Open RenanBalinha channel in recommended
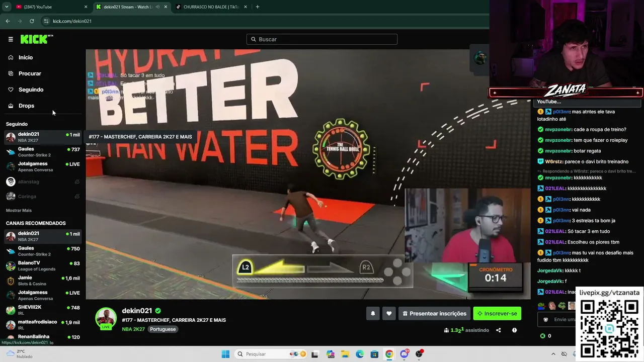This screenshot has height=362, width=644. pos(42,337)
